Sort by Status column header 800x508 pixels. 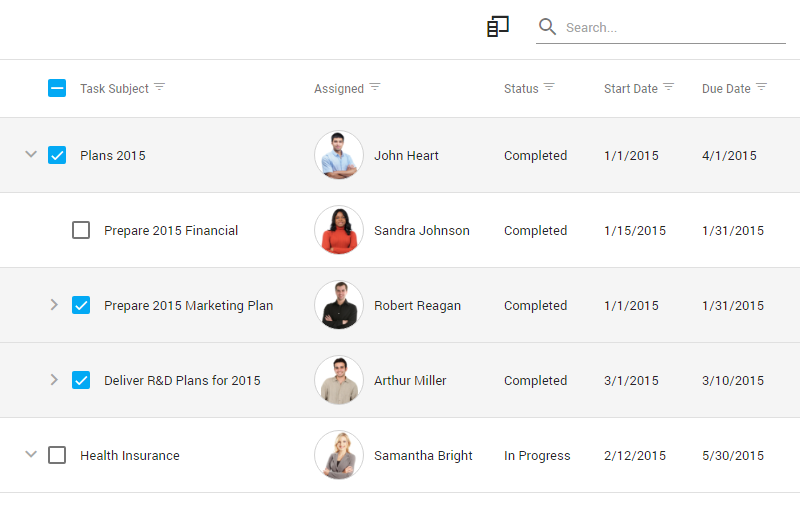pos(521,89)
